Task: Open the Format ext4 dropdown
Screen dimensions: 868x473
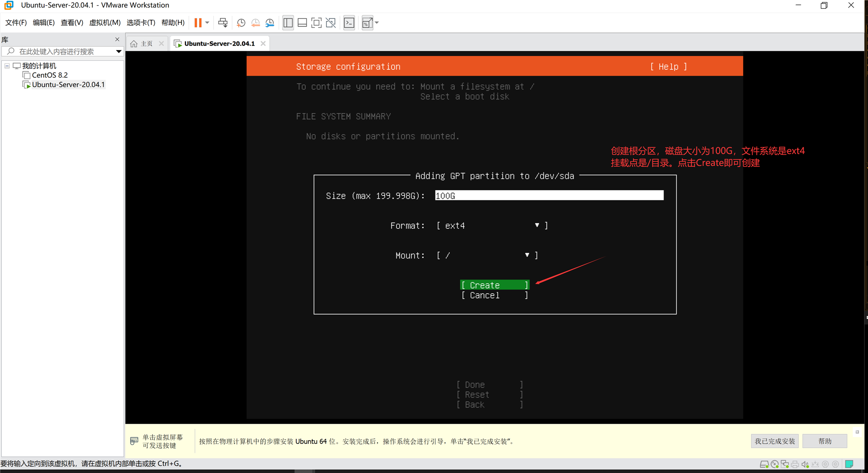Action: (492, 226)
